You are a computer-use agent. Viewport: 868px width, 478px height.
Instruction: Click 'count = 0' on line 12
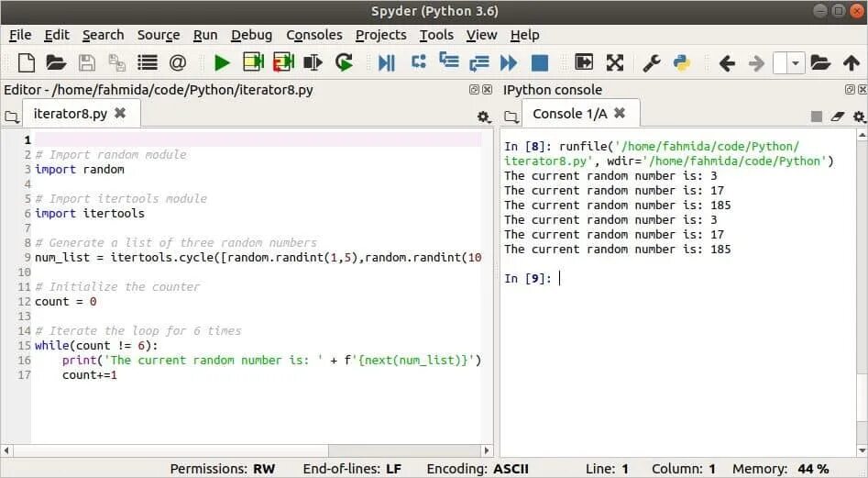[x=65, y=301]
